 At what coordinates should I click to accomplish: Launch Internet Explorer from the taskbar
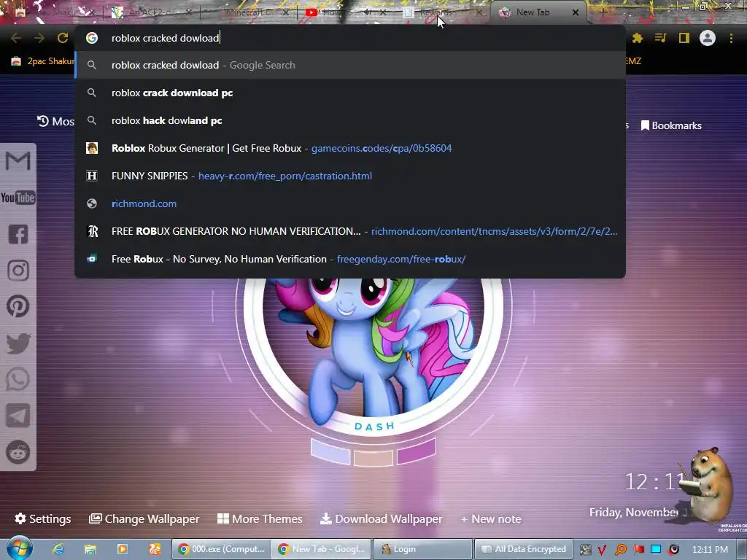pyautogui.click(x=58, y=549)
